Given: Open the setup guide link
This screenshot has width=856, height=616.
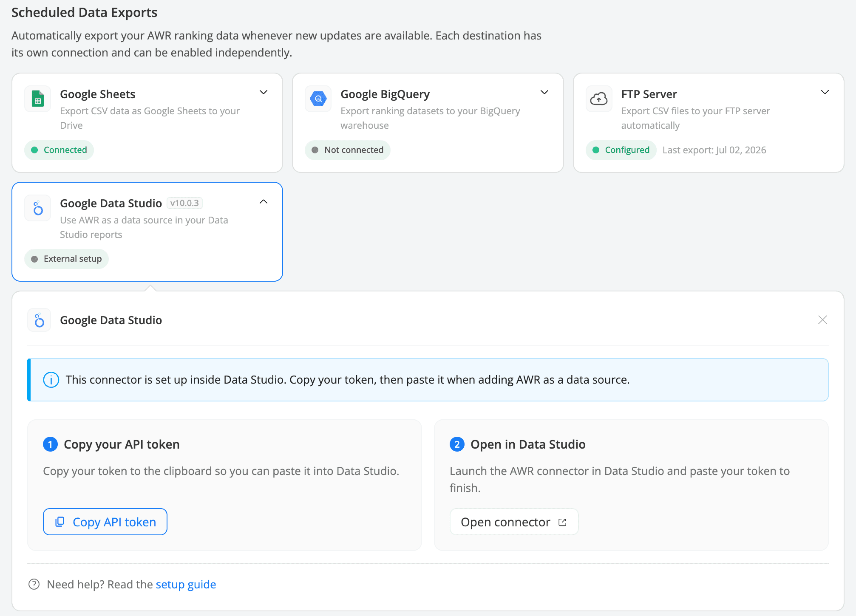Looking at the screenshot, I should point(186,585).
